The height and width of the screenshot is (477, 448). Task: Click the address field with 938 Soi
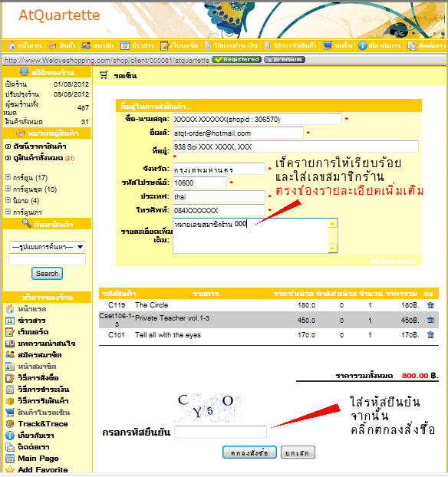(295, 147)
